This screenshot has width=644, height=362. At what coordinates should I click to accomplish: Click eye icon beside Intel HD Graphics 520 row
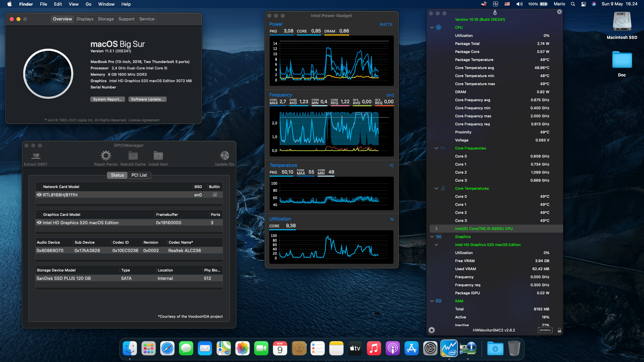pyautogui.click(x=39, y=223)
